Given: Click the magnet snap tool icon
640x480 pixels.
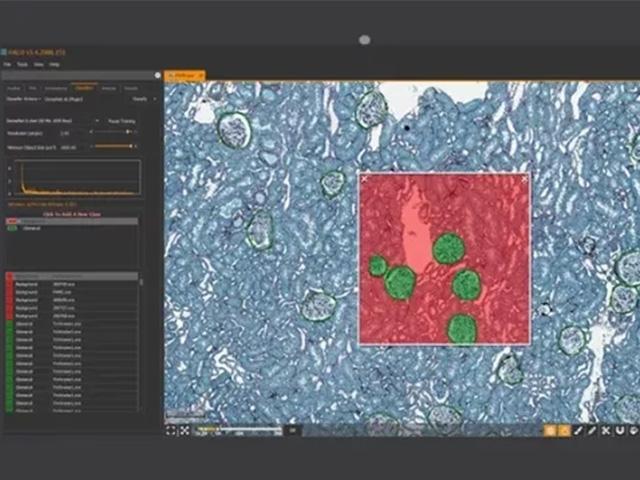Looking at the screenshot, I should [x=620, y=431].
